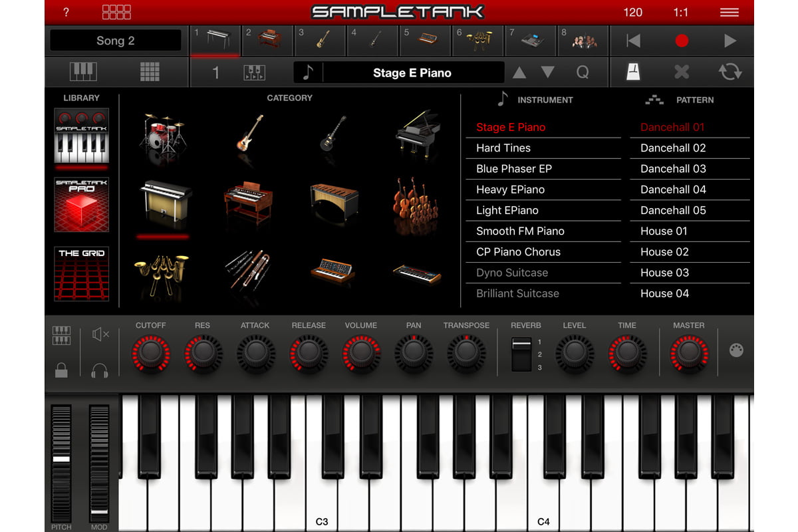Toggle the dual keyboard layout icon

tap(61, 336)
